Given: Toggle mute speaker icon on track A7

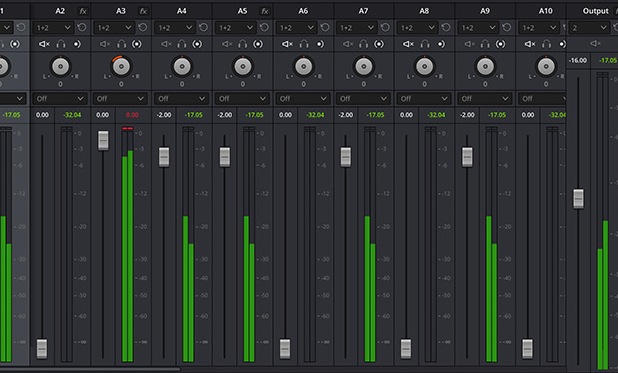Looking at the screenshot, I should tap(347, 44).
